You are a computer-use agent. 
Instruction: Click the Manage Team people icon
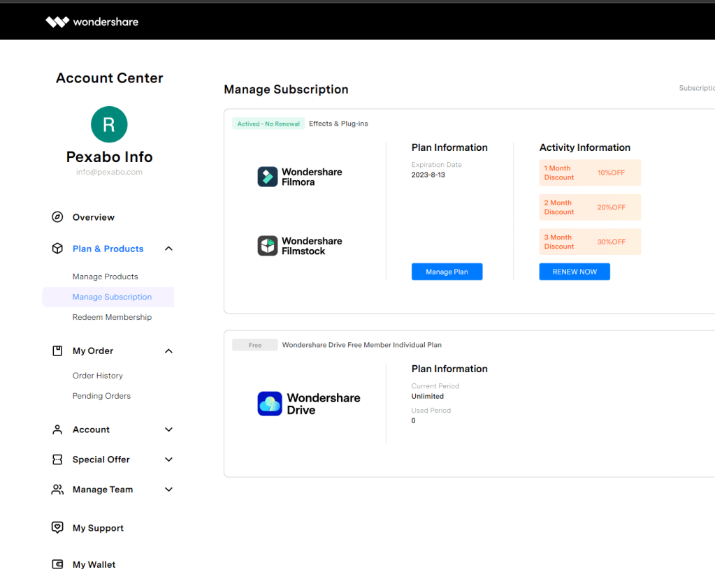click(57, 490)
